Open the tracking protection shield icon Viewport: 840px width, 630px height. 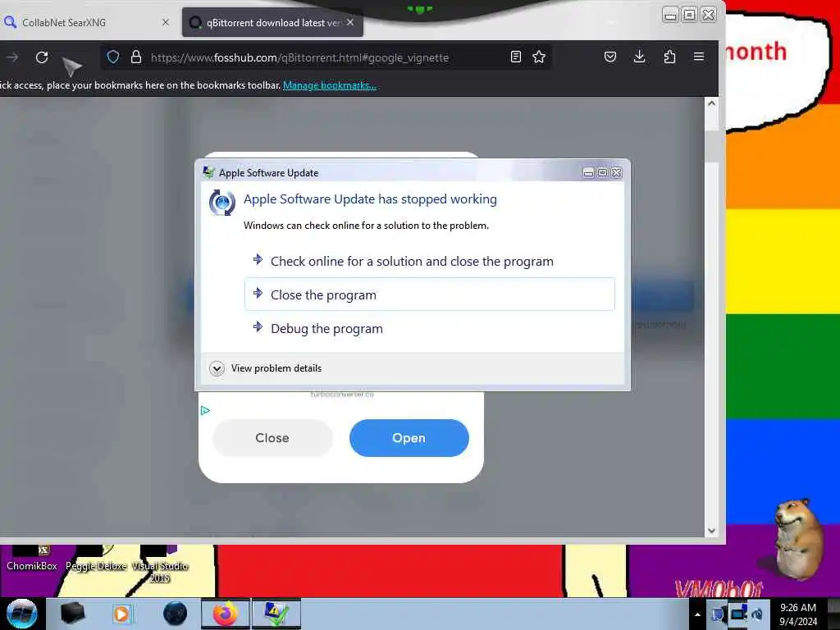pyautogui.click(x=113, y=57)
